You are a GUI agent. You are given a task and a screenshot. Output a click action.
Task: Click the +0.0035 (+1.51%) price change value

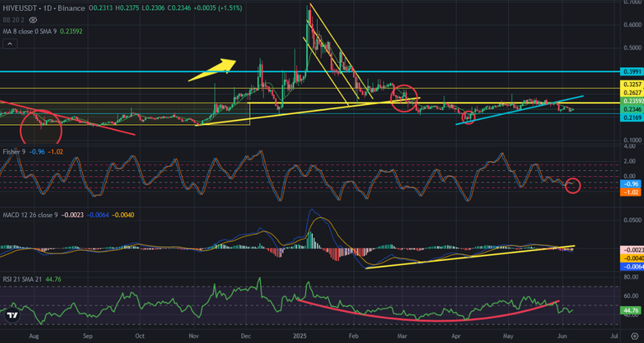pos(217,8)
